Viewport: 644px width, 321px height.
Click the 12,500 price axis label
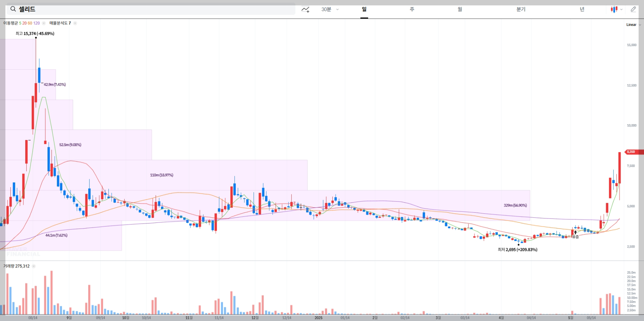point(632,85)
